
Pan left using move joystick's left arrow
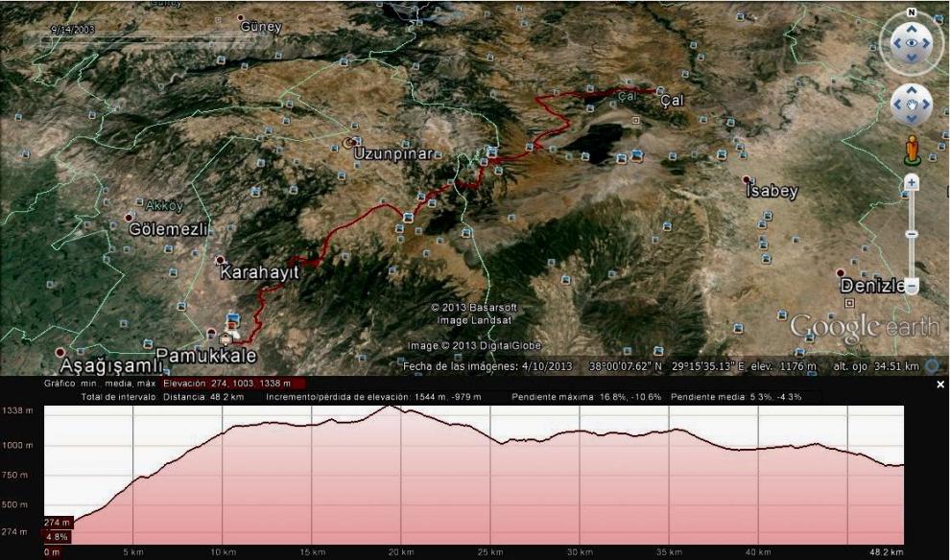[x=895, y=104]
